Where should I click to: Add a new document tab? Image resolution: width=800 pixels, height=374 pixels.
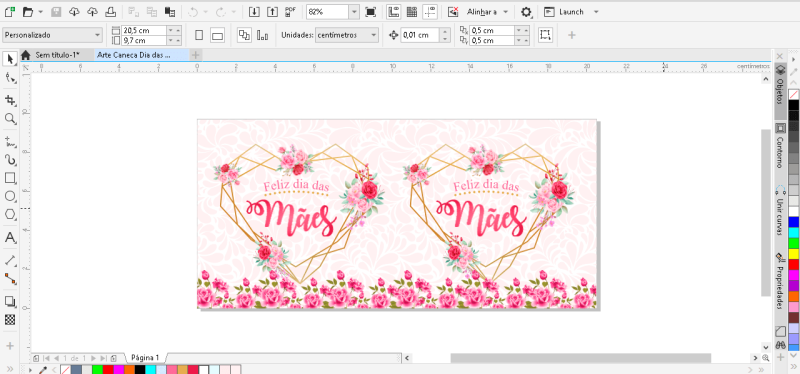click(195, 55)
